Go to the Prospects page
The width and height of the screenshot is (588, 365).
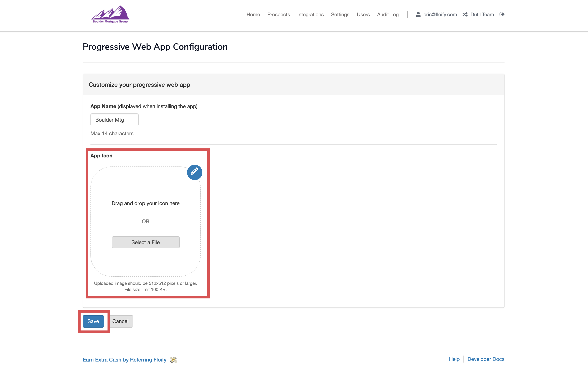coord(278,14)
